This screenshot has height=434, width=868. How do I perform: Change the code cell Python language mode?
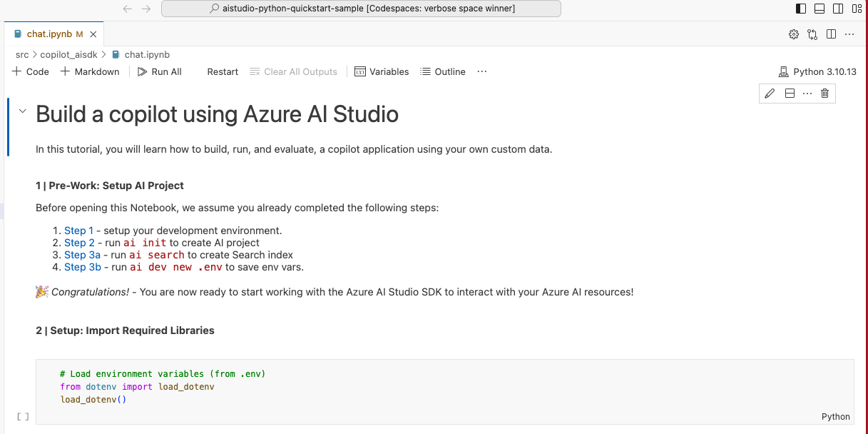(835, 417)
